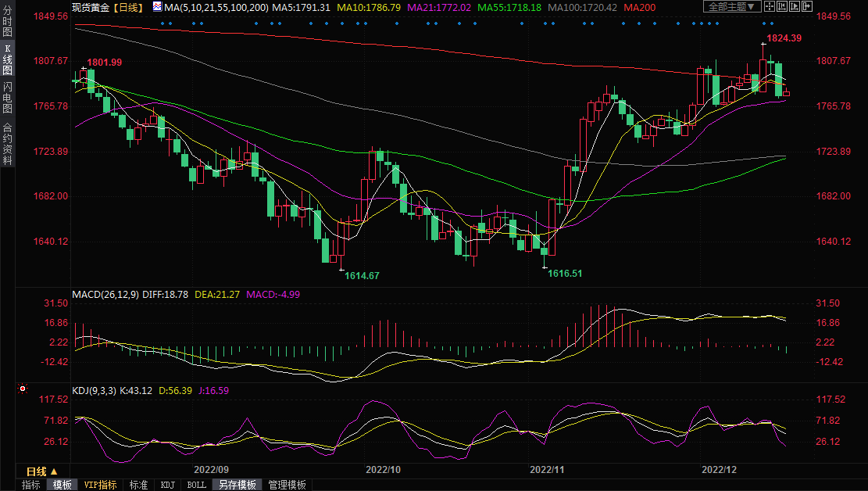Image resolution: width=868 pixels, height=491 pixels.
Task: Apply the 标准 template
Action: [x=138, y=485]
